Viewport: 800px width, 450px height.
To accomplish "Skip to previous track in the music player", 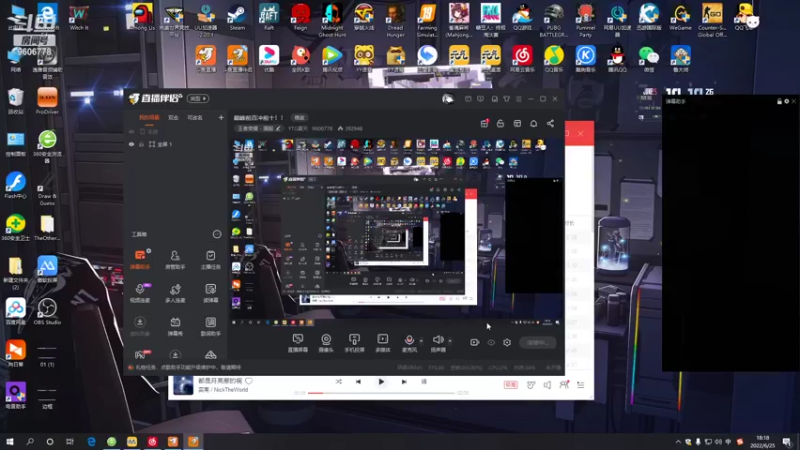I will 358,382.
